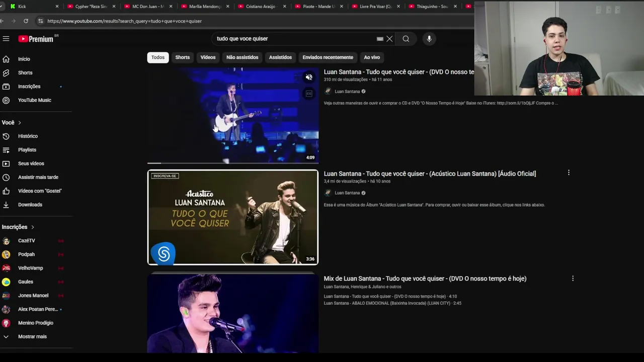
Task: Click the browser address bar URL
Action: (124, 21)
